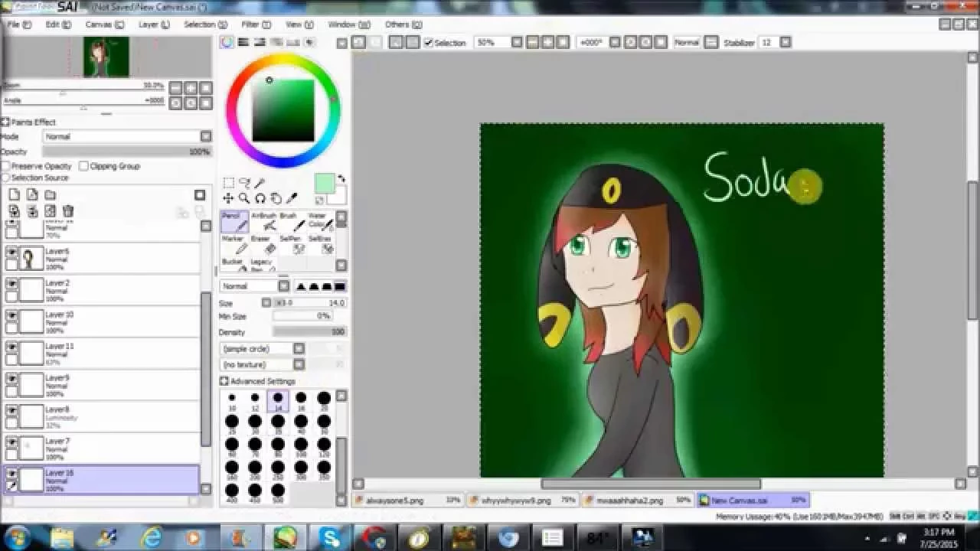This screenshot has width=980, height=551.
Task: Open the Stabilizer value dropdown
Action: click(784, 43)
